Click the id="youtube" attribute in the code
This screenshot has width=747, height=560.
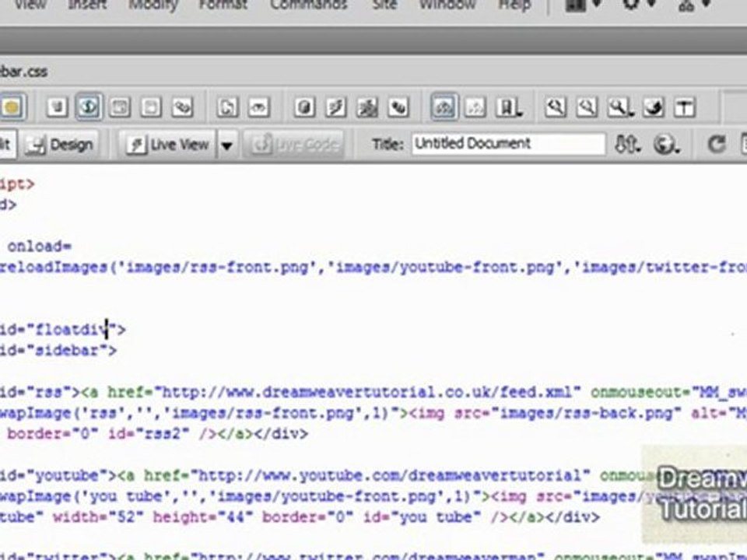pos(54,475)
